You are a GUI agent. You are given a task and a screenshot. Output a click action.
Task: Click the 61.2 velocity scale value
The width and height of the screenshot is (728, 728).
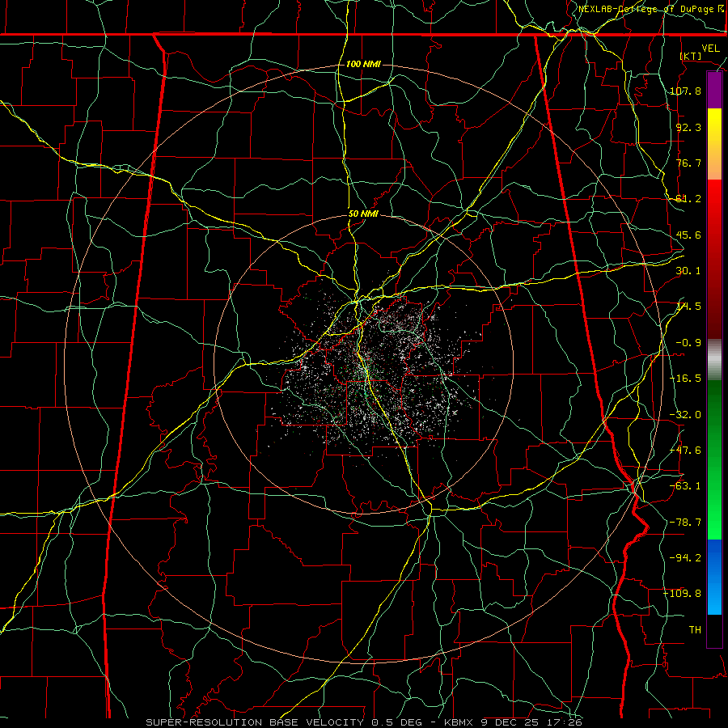point(688,199)
